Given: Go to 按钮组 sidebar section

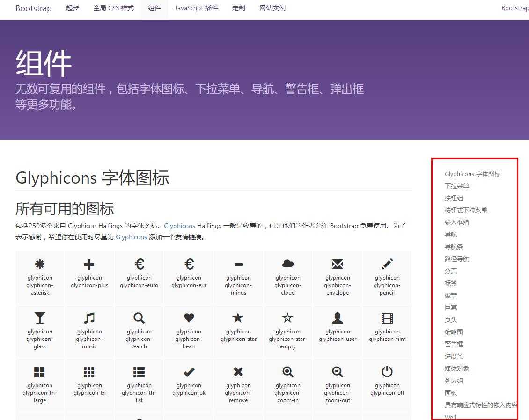Looking at the screenshot, I should click(454, 198).
